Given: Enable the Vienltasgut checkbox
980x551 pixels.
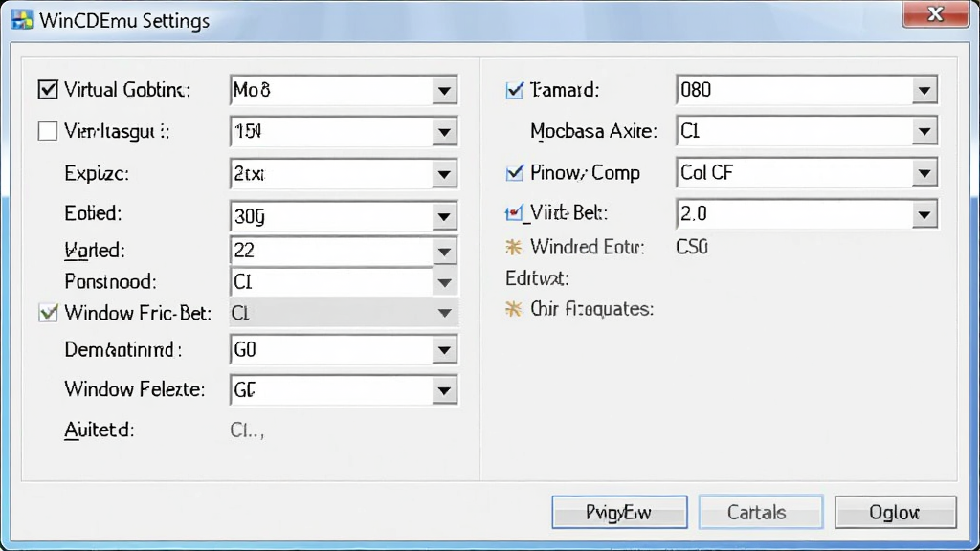Looking at the screenshot, I should pos(48,131).
